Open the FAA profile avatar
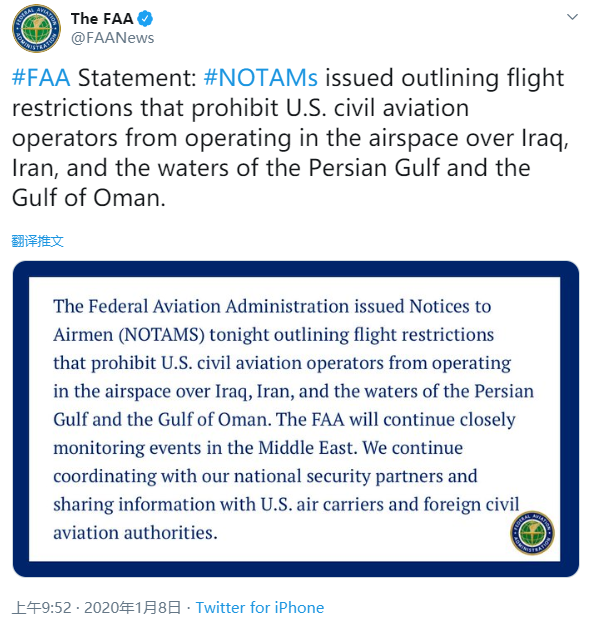594x621 pixels. pyautogui.click(x=36, y=29)
